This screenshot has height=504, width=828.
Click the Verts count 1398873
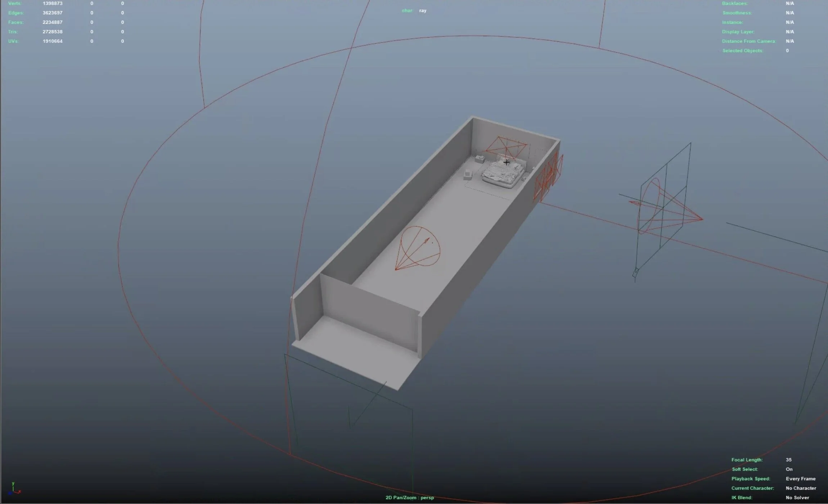tap(53, 3)
